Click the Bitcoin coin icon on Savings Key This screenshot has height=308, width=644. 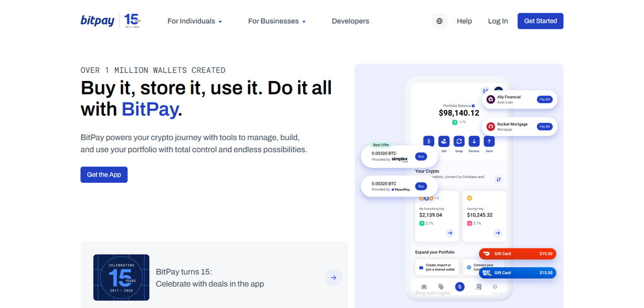coord(469,199)
